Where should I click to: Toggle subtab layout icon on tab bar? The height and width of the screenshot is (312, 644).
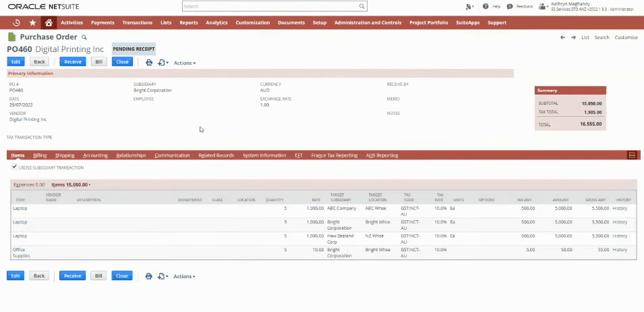(632, 155)
